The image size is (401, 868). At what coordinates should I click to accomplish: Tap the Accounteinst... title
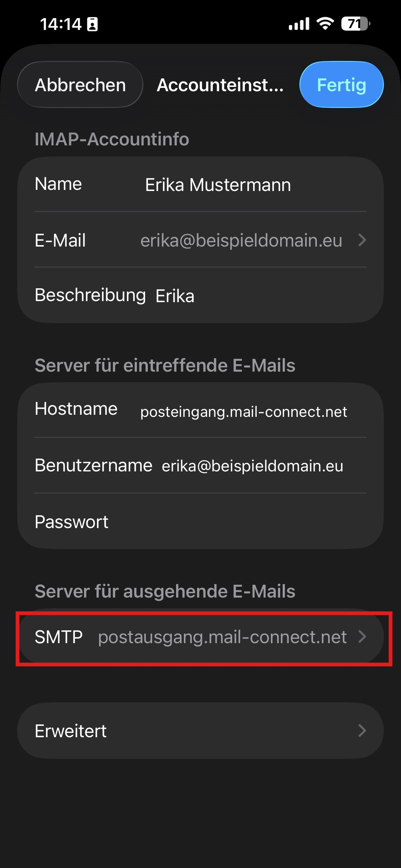coord(220,85)
